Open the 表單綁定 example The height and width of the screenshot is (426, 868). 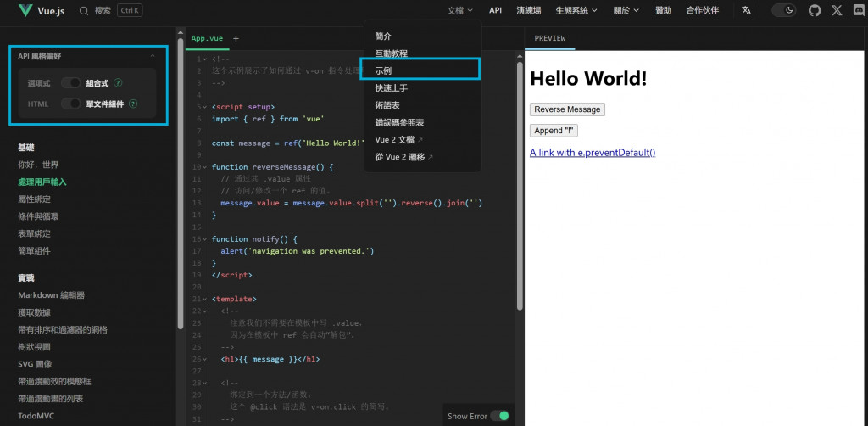point(34,233)
